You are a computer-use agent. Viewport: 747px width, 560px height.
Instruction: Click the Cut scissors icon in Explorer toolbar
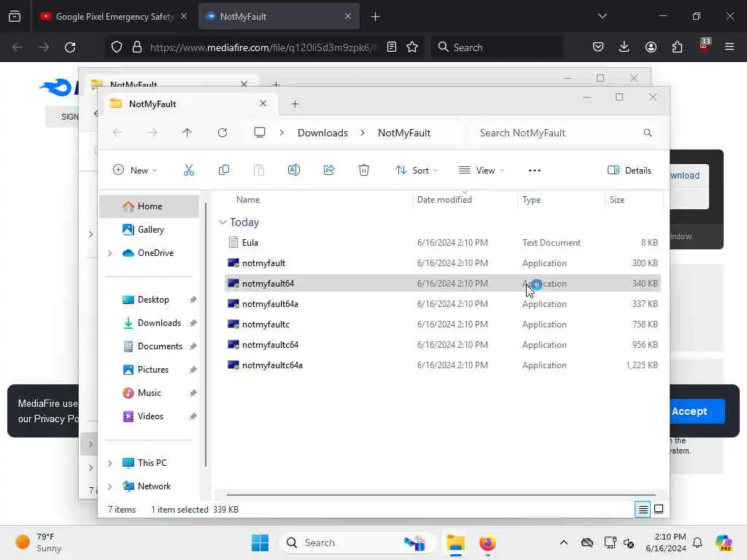coord(189,170)
